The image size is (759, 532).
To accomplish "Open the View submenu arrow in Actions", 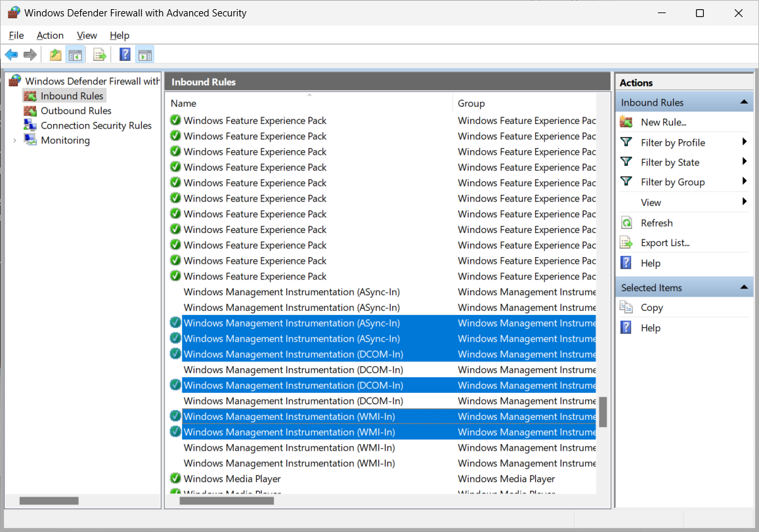I will click(745, 201).
